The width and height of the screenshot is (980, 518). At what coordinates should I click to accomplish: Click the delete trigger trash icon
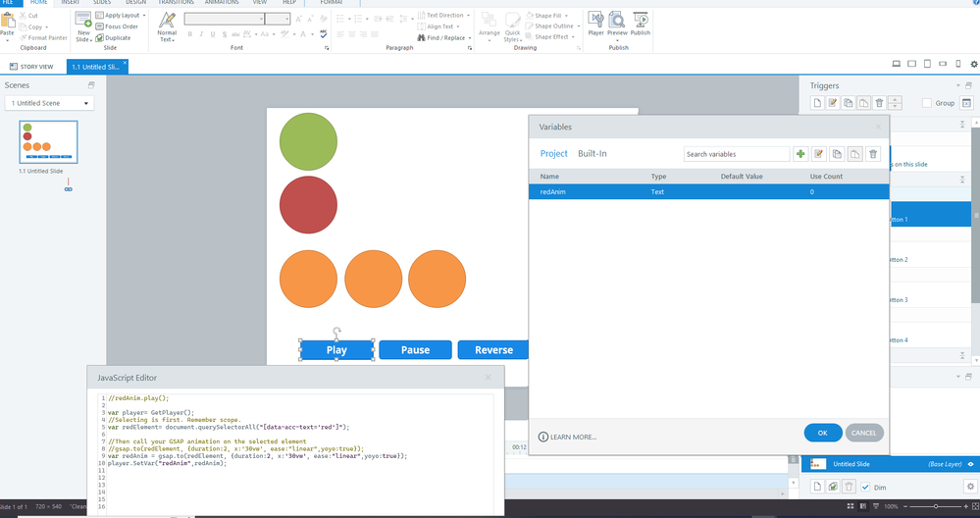pyautogui.click(x=879, y=103)
